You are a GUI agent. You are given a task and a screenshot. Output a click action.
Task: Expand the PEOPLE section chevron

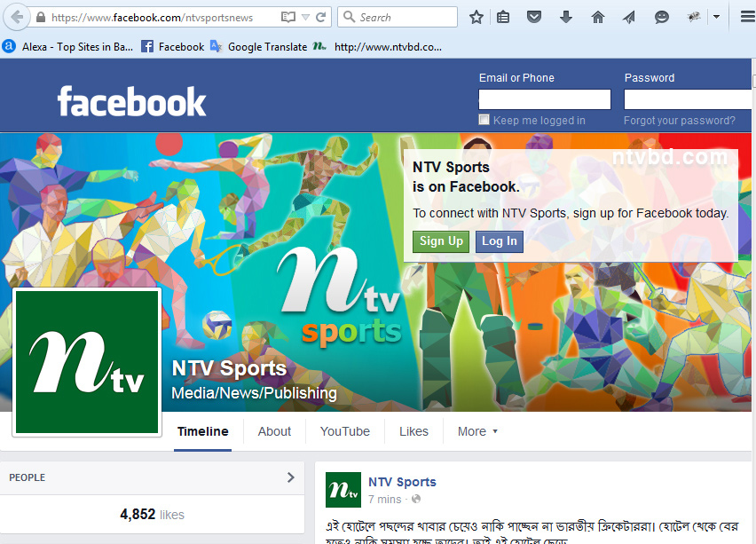tap(290, 477)
